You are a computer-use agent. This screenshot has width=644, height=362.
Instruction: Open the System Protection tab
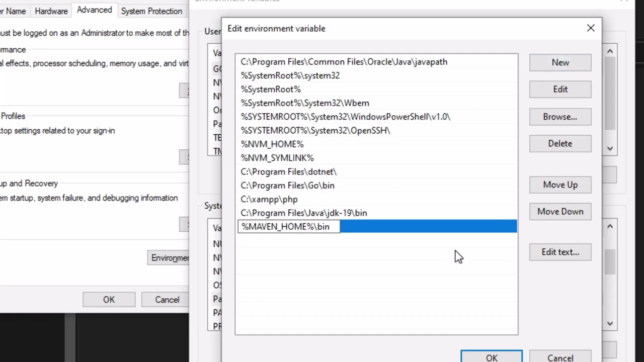[151, 11]
